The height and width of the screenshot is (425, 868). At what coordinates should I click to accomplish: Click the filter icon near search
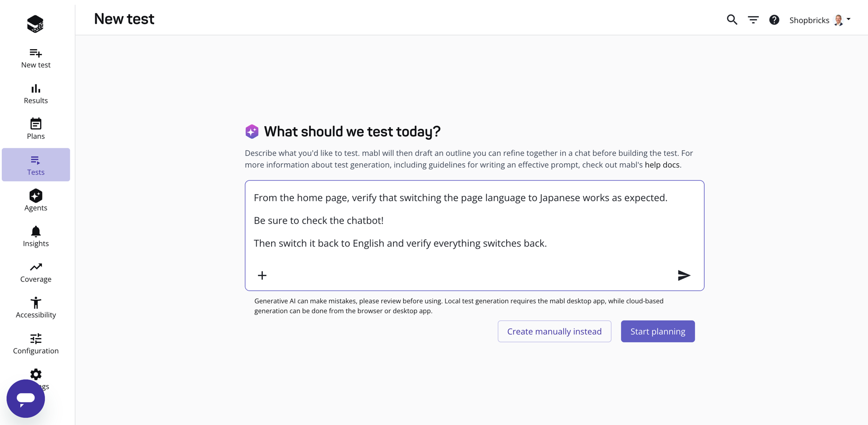pos(753,20)
